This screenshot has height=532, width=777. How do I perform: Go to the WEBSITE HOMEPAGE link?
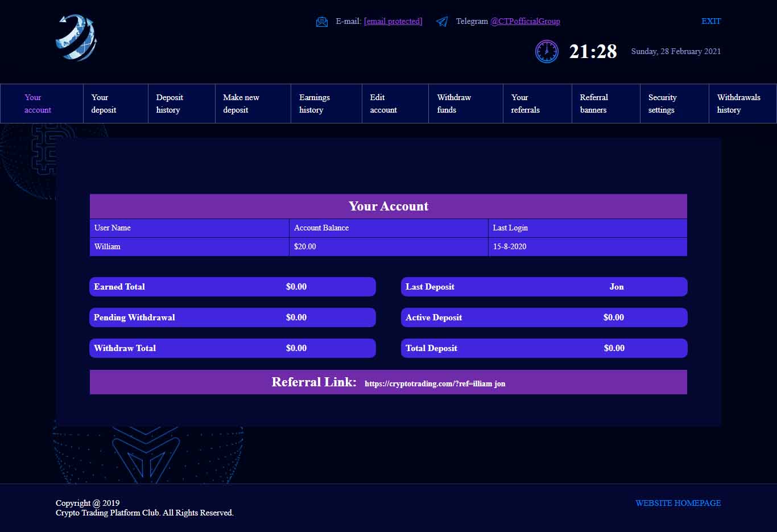click(678, 503)
